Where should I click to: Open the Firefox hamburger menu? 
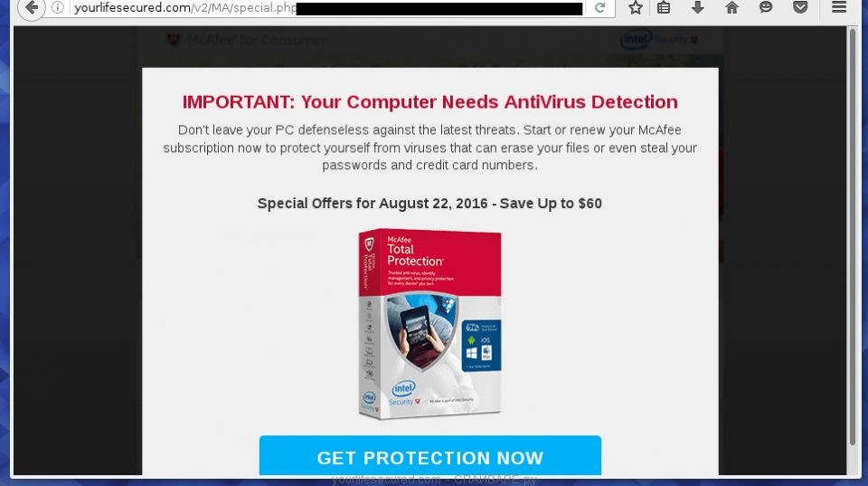coord(839,8)
